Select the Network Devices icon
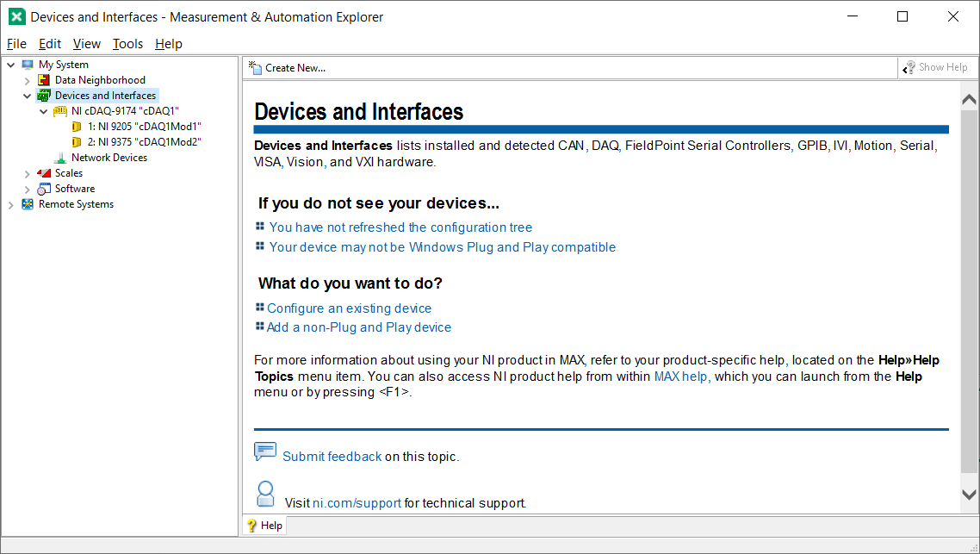The height and width of the screenshot is (554, 980). 60,157
